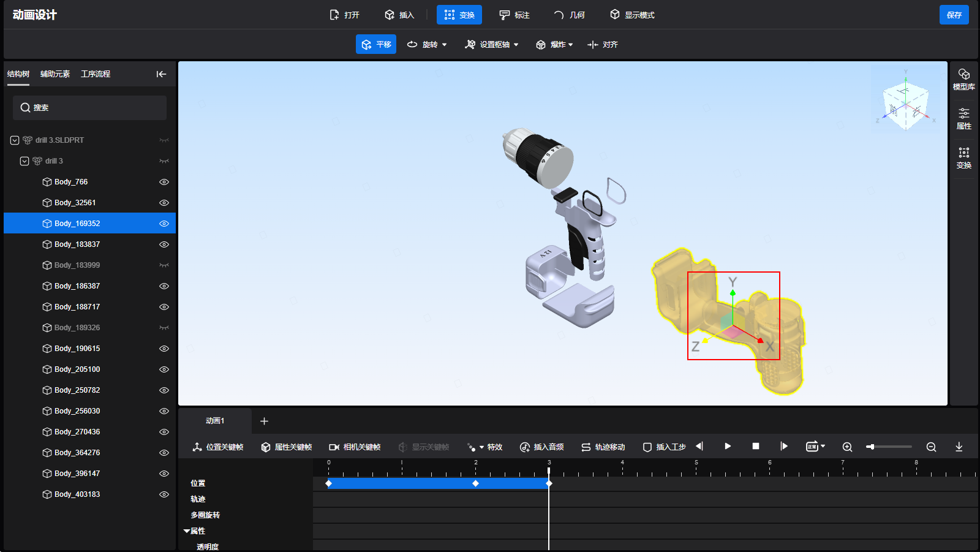
Task: Toggle visibility of drill 3 assembly
Action: [164, 161]
